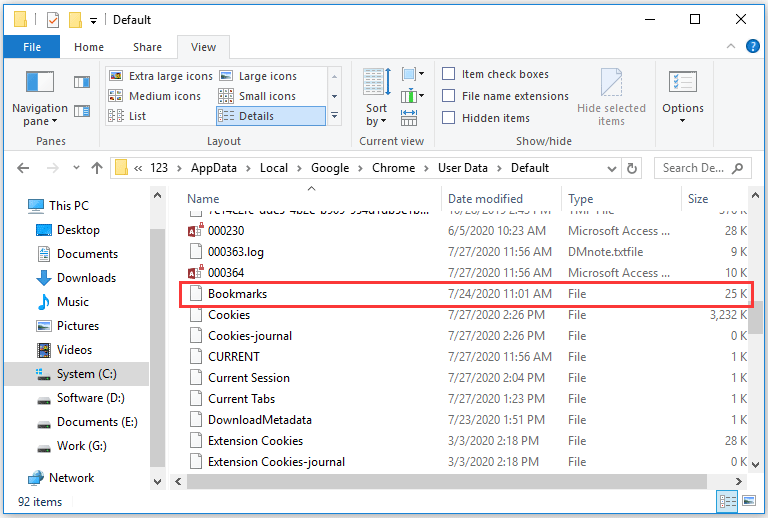Click Hide selected items button

tap(611, 98)
